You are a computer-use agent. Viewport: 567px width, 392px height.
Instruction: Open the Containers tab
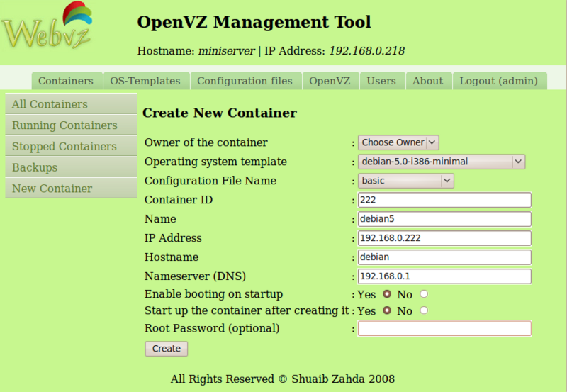click(67, 81)
